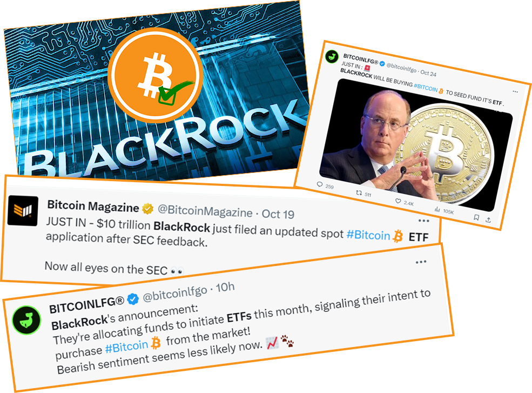This screenshot has height=393, width=532.
Task: Click the share icon on Oct 24 tweet
Action: click(x=488, y=220)
